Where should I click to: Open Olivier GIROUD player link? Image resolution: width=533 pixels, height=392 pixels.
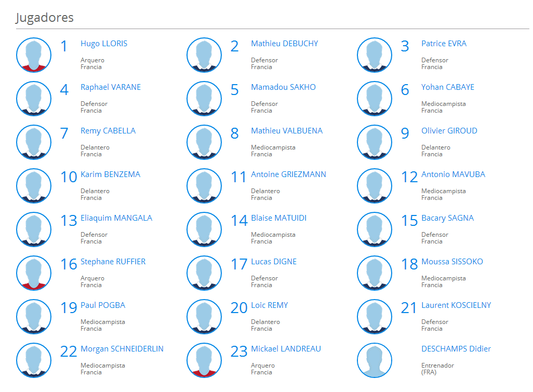449,131
